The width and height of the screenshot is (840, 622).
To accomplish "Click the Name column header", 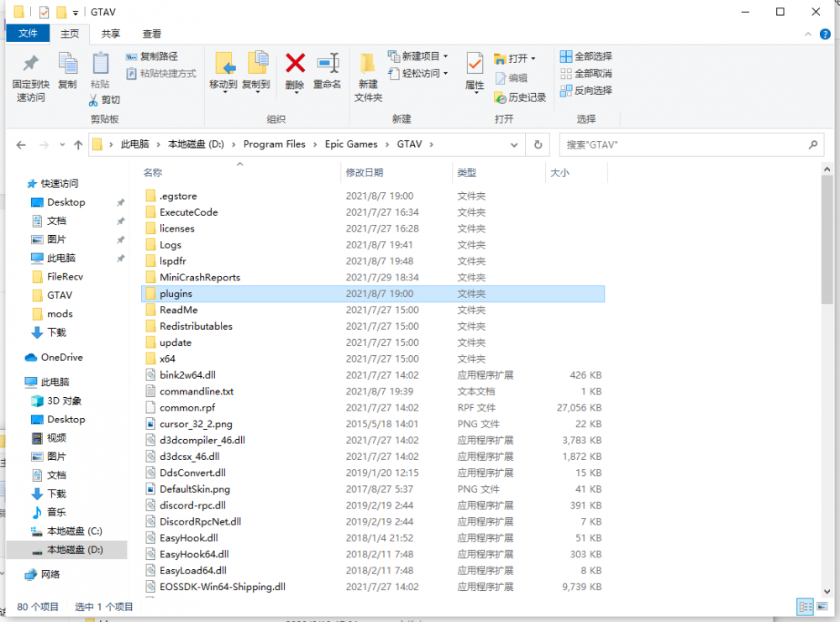I will click(240, 172).
